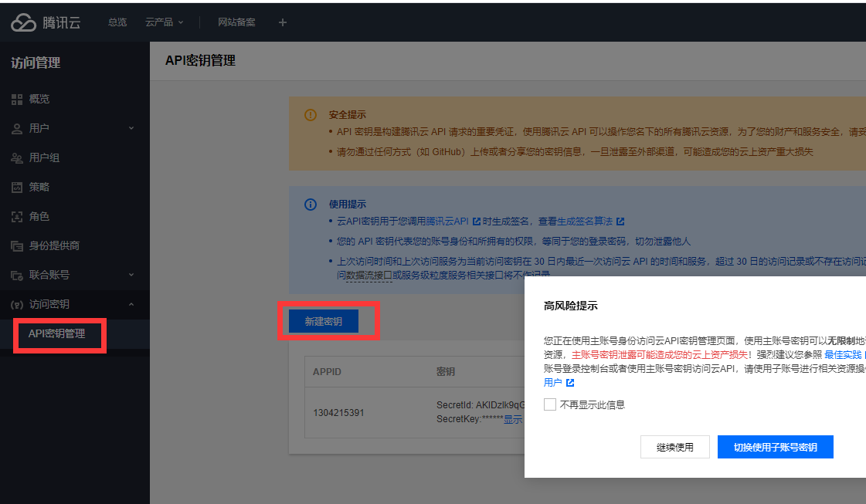Click the 使用提示 info icon
The image size is (866, 504).
[x=311, y=205]
